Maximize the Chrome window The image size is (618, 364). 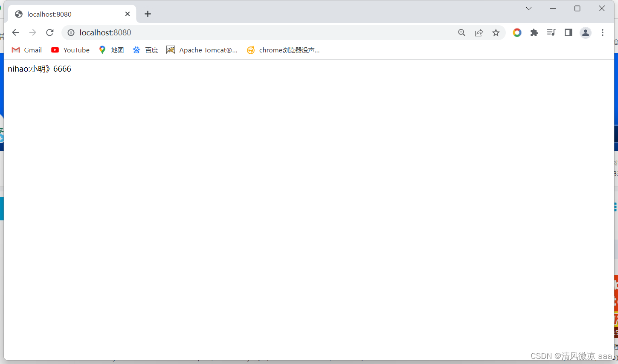tap(577, 9)
